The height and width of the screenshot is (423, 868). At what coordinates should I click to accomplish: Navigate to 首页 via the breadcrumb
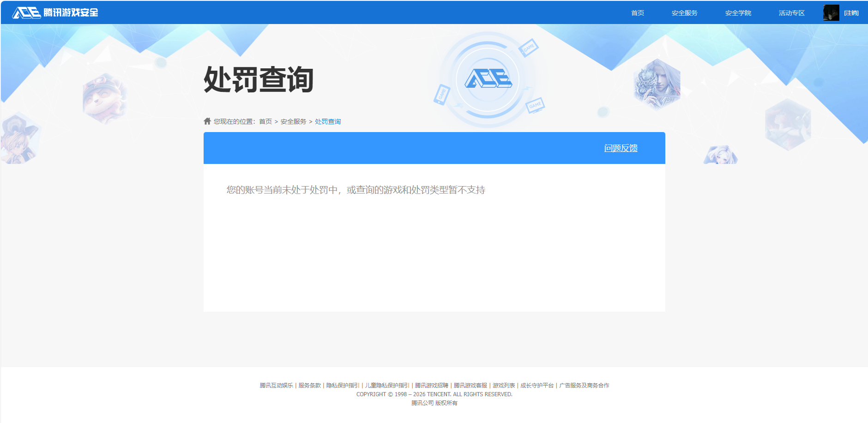click(x=265, y=121)
